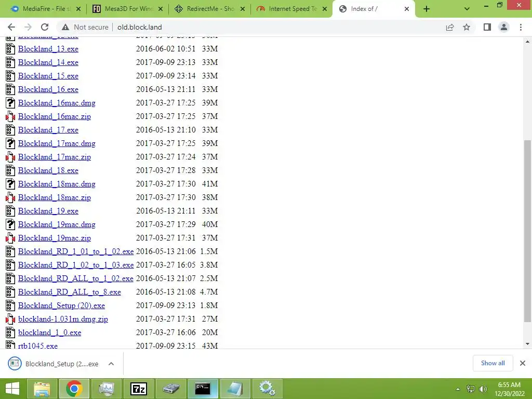Click the scrollbar down arrow
The height and width of the screenshot is (399, 532).
point(528,344)
